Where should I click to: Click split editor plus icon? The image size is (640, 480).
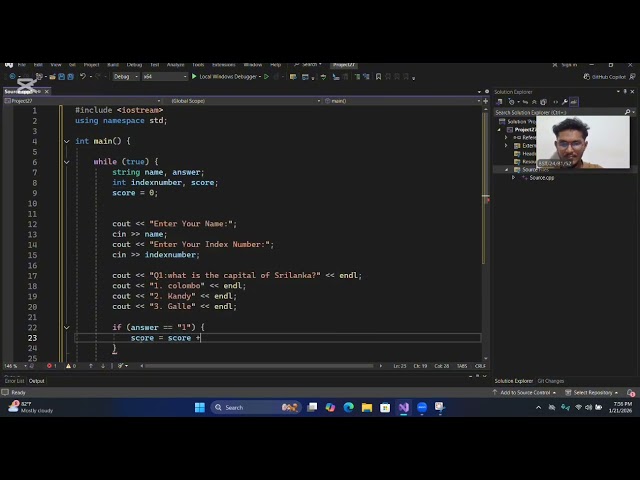pyautogui.click(x=486, y=101)
